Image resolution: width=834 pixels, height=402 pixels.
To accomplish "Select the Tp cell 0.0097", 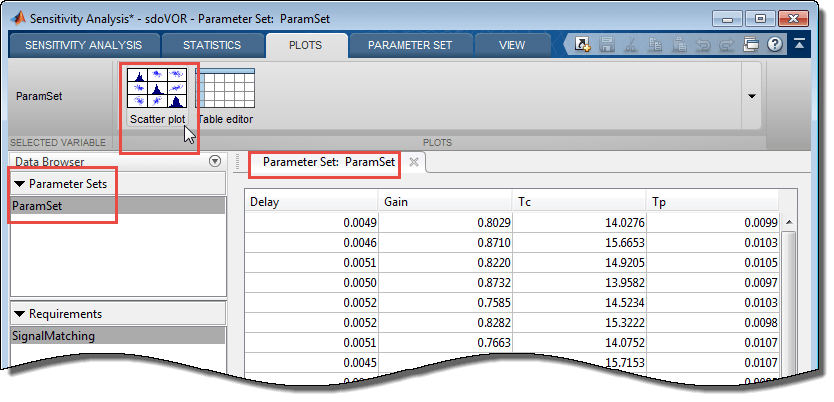I will [713, 283].
